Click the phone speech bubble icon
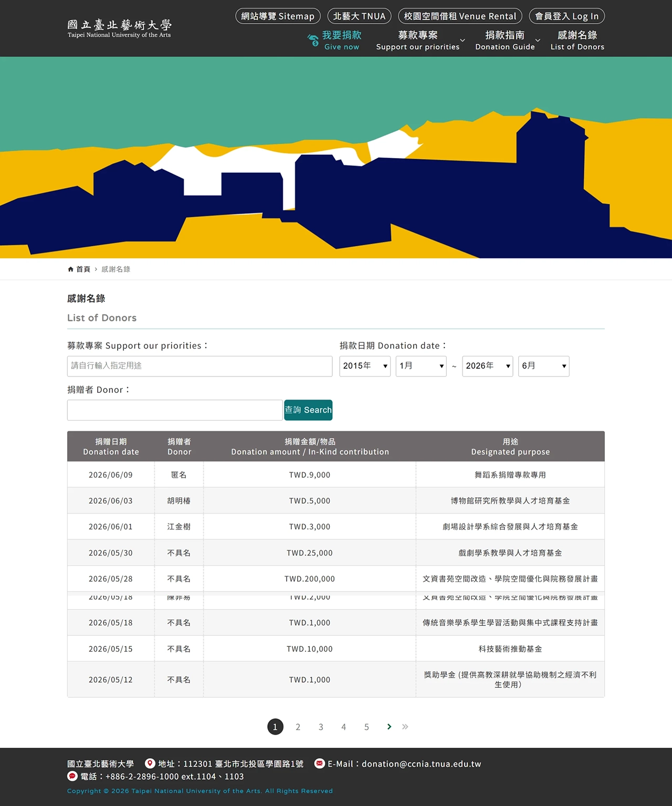 click(72, 776)
